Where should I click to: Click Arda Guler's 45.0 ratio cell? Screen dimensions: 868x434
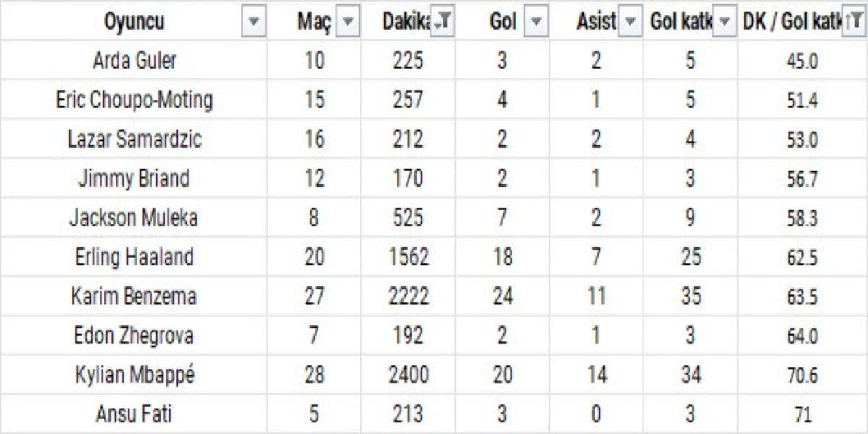[x=802, y=61]
